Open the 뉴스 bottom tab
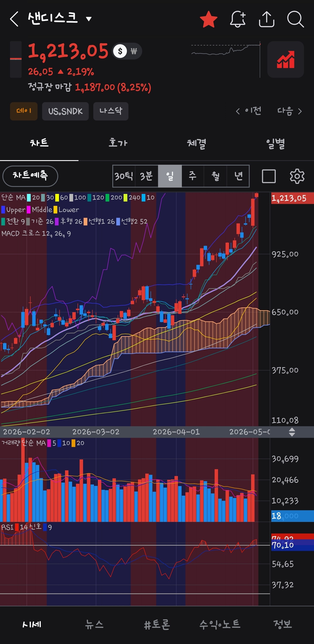The height and width of the screenshot is (644, 314). pos(94,624)
